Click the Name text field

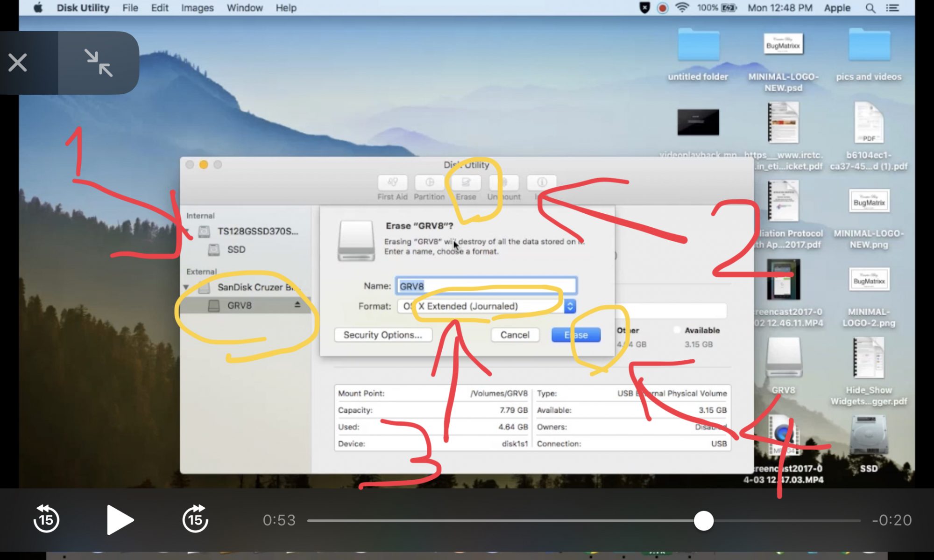(486, 286)
